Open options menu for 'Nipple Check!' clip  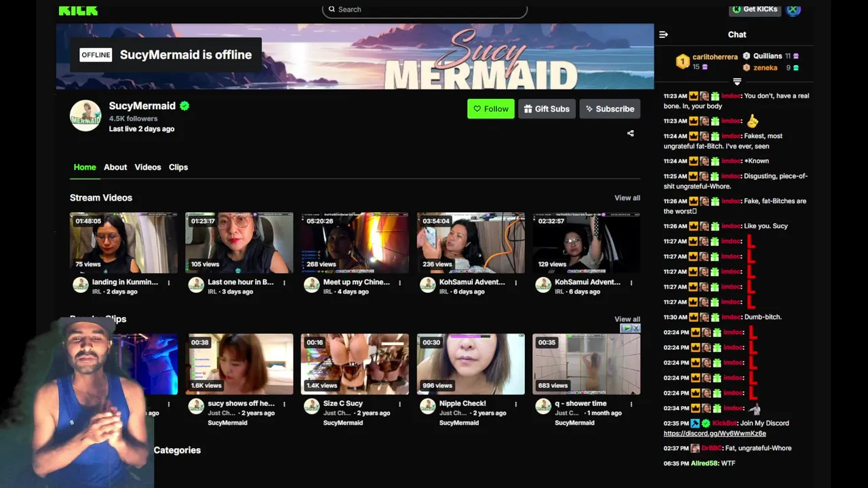click(516, 404)
